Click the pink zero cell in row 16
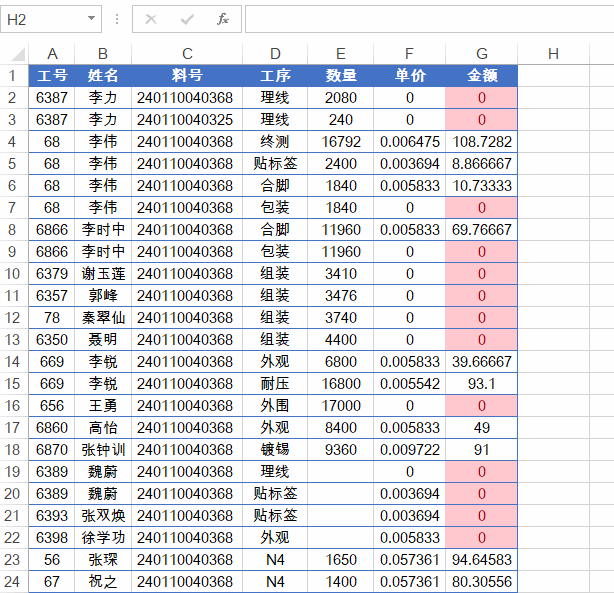Viewport: 614px width, 593px height. pyautogui.click(x=482, y=406)
